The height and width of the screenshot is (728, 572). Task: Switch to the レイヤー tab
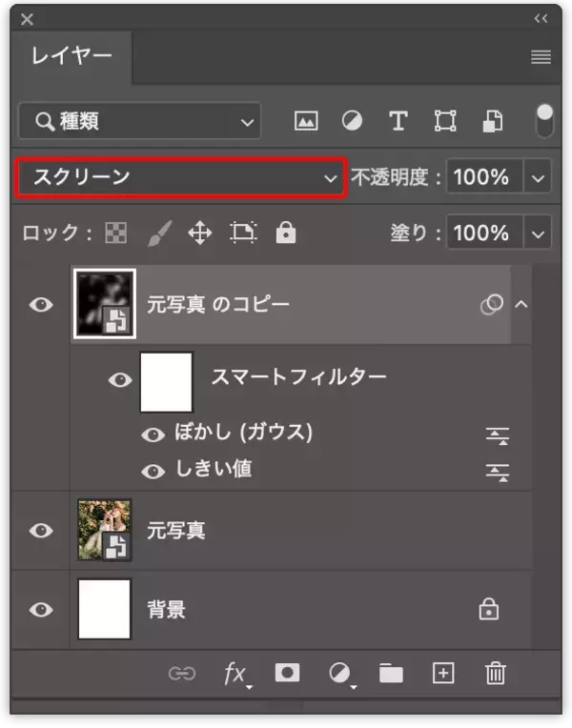[x=71, y=56]
